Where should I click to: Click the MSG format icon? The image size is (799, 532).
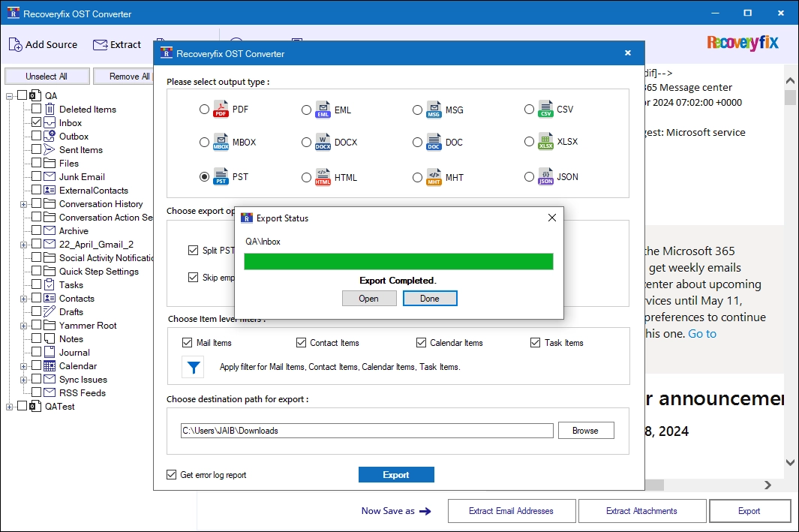point(434,110)
